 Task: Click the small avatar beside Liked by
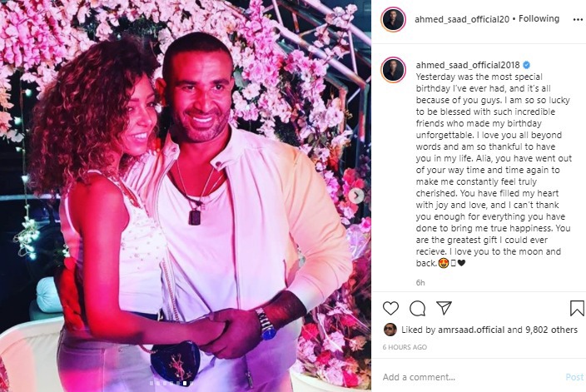(x=390, y=330)
